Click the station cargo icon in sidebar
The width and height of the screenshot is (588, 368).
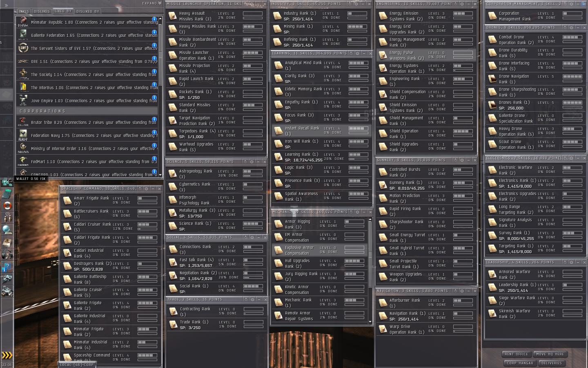pyautogui.click(x=7, y=291)
